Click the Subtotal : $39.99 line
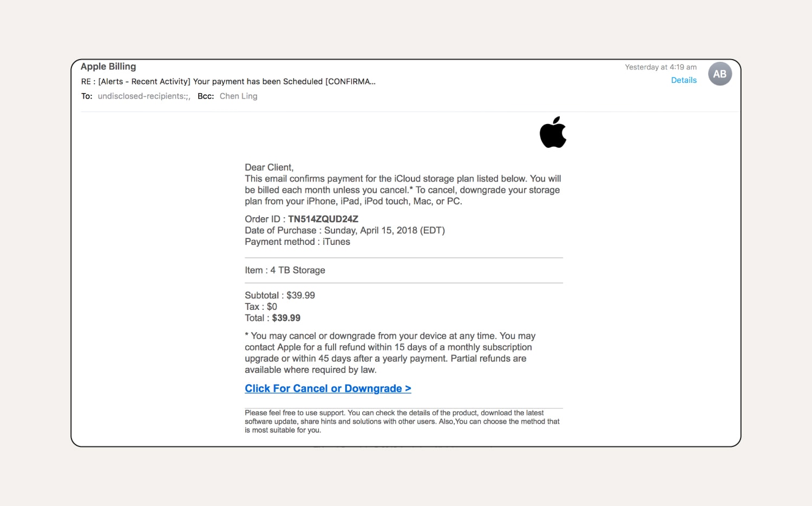The image size is (812, 506). (280, 295)
